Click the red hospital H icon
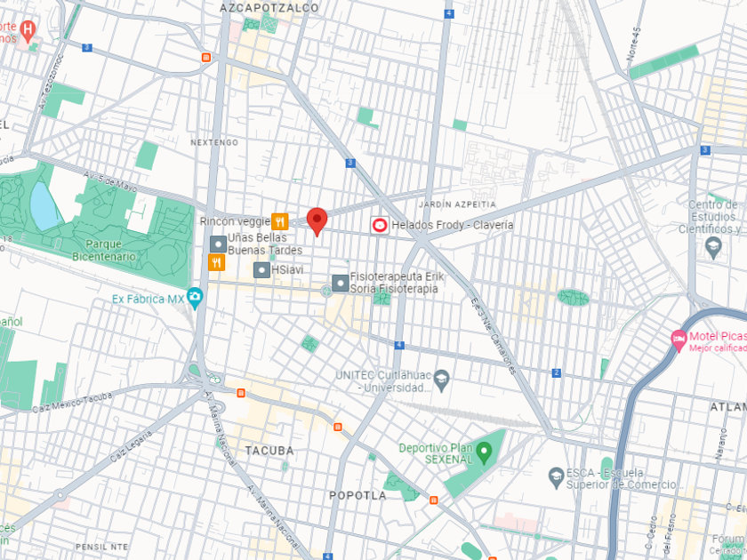This screenshot has width=747, height=560. (x=28, y=31)
